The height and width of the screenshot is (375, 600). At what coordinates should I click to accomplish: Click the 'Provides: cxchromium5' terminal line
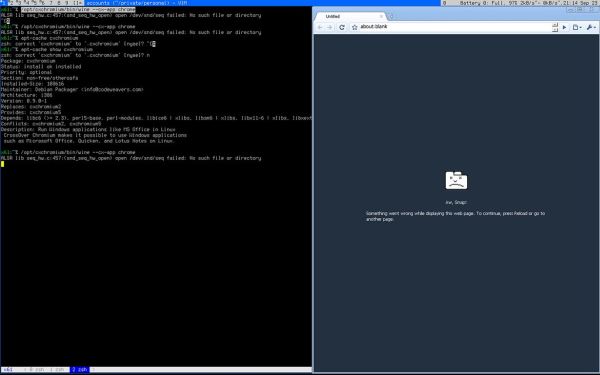[x=31, y=112]
